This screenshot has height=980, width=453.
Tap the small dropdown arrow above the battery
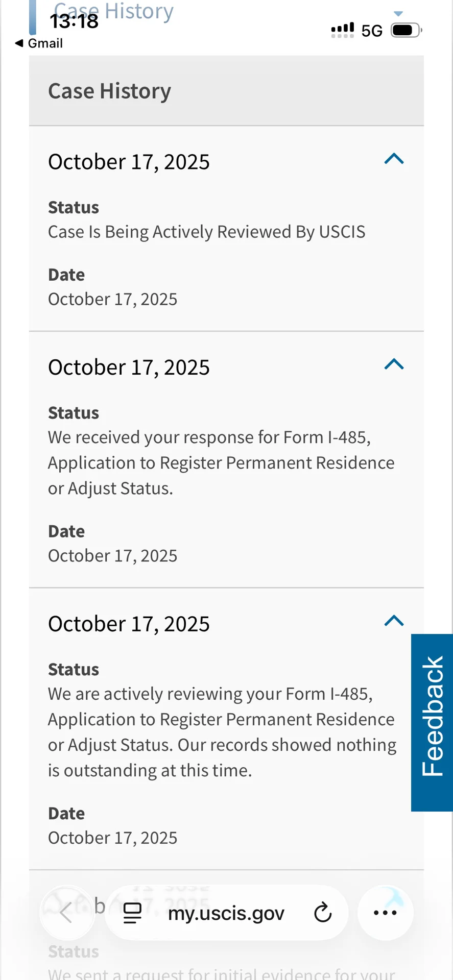pos(399,13)
